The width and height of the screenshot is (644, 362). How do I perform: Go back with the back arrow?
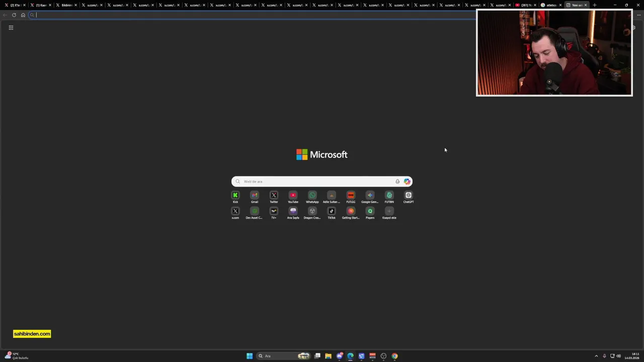[x=5, y=15]
